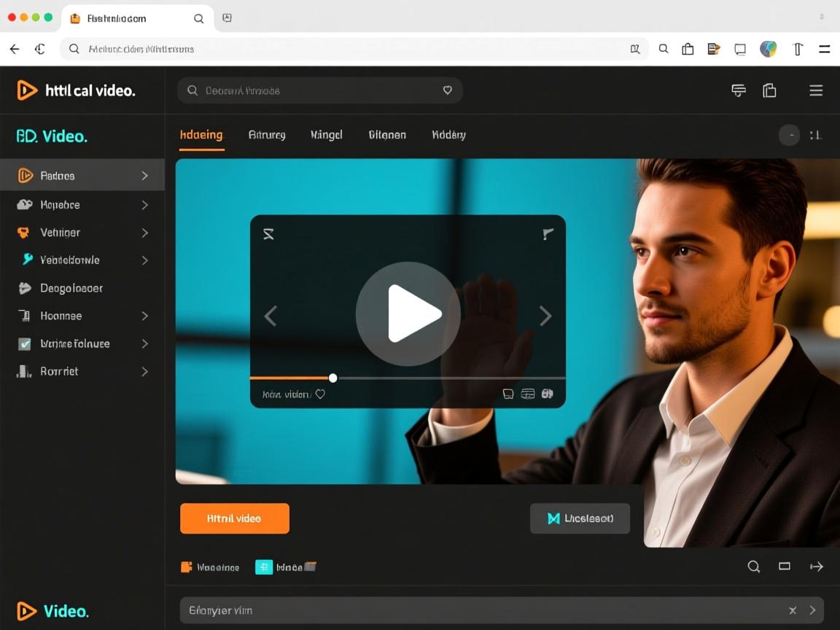Click the browser back arrow
Image resolution: width=840 pixels, height=630 pixels.
(15, 49)
